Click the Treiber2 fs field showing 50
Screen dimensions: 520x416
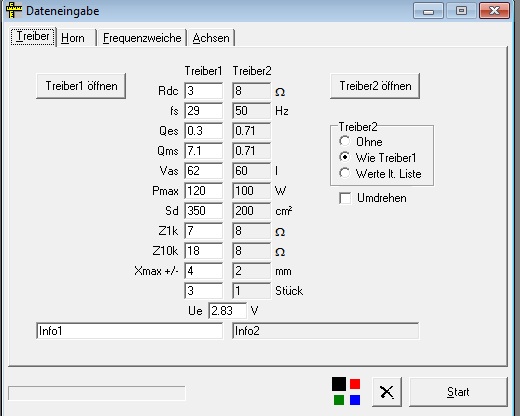pyautogui.click(x=252, y=111)
